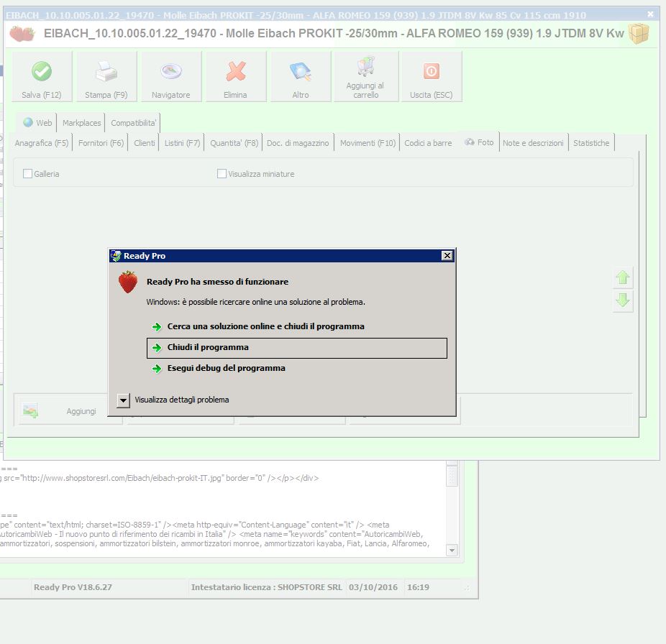Open the Markplaces tab
This screenshot has width=666, height=644.
click(x=81, y=123)
